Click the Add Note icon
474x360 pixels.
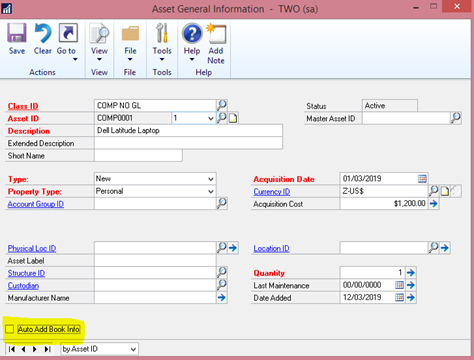click(216, 34)
